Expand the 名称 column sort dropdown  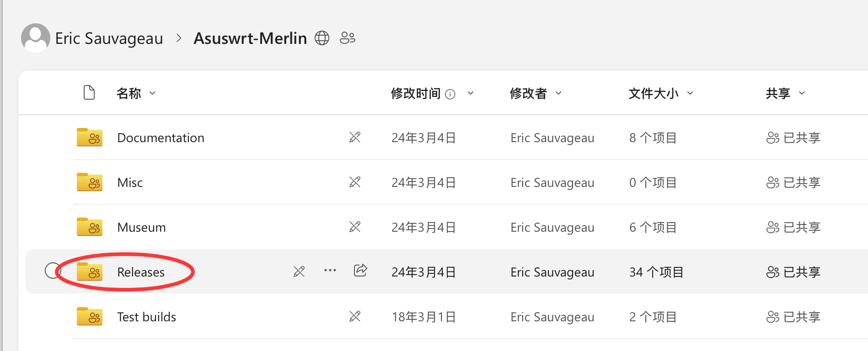[153, 93]
